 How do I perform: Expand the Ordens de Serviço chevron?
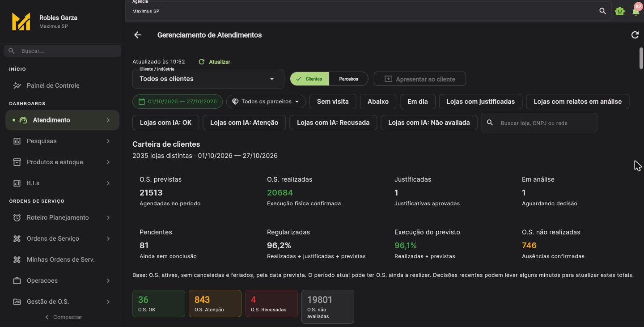[108, 238]
